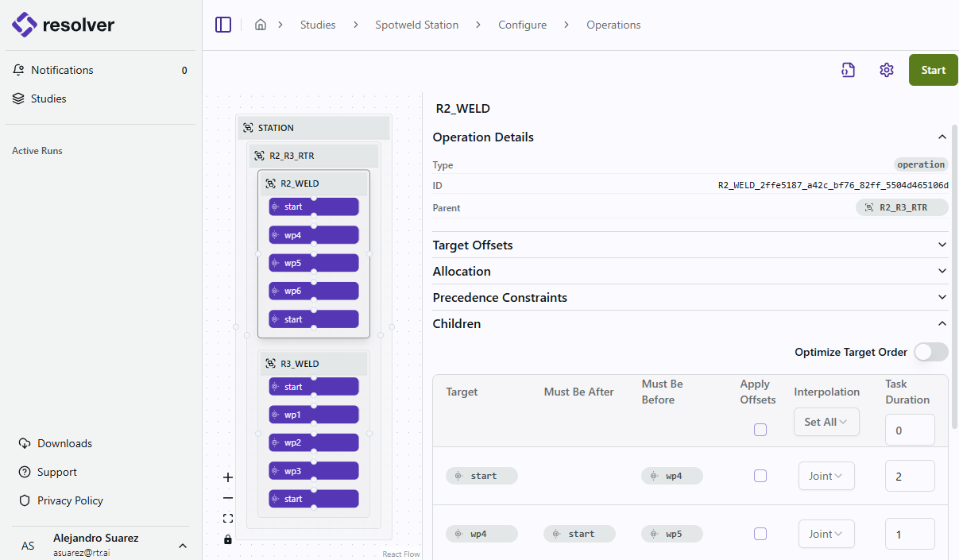Click the R2_WELD node icon
Image resolution: width=959 pixels, height=560 pixels.
270,183
